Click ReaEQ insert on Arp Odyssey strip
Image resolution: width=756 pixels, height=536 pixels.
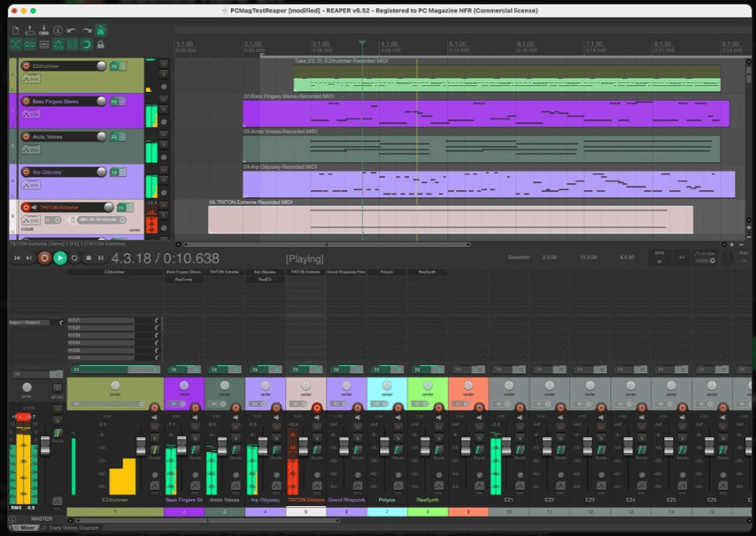pos(265,279)
